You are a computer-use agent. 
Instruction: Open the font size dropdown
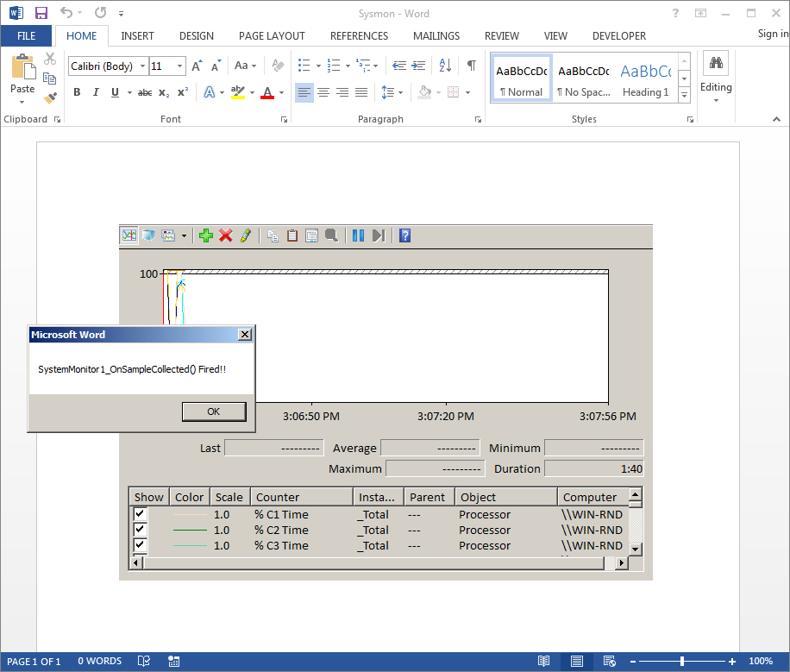pos(179,66)
